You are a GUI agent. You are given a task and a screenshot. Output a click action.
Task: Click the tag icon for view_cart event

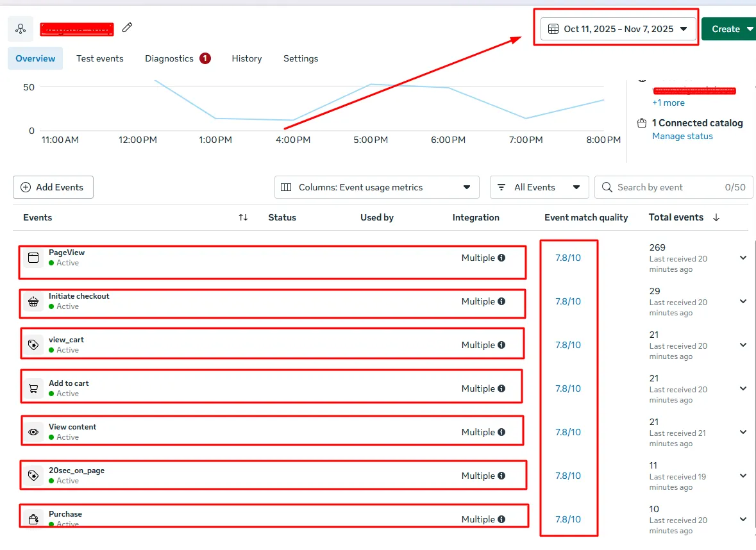tap(33, 345)
